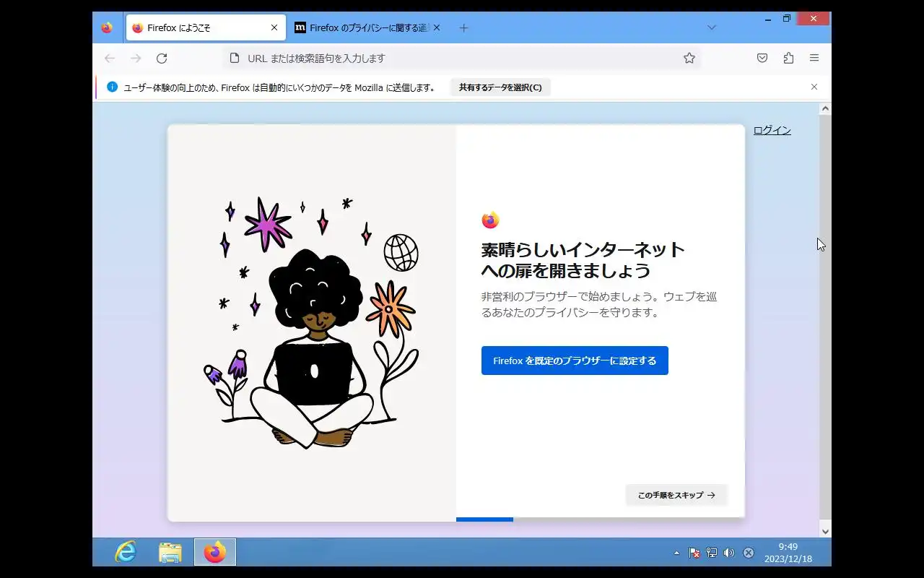Open the Pocket save icon
The width and height of the screenshot is (924, 578).
(762, 58)
